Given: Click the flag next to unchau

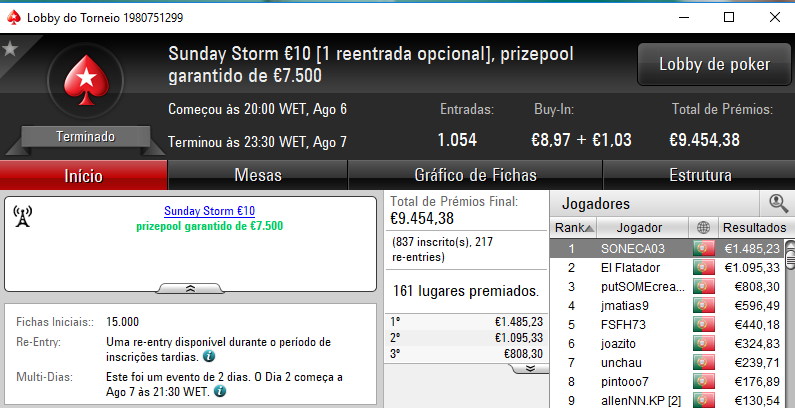Looking at the screenshot, I should coord(704,362).
